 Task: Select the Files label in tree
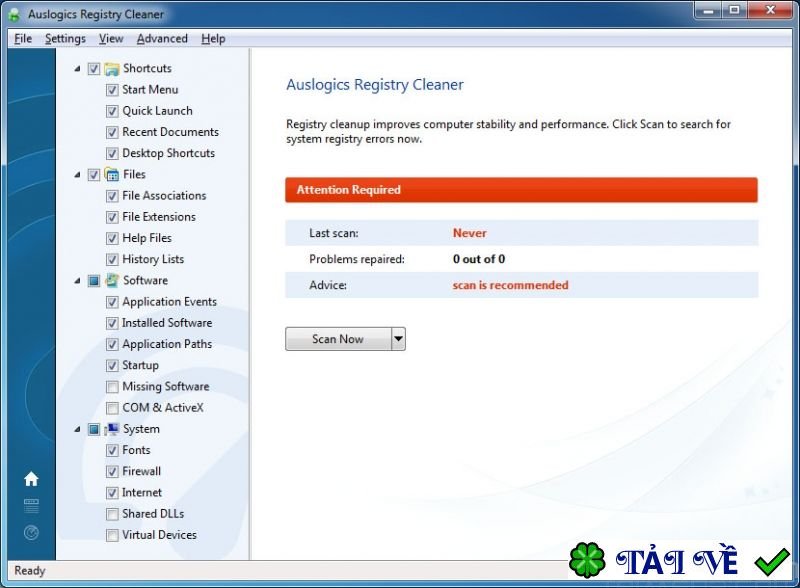[x=134, y=175]
